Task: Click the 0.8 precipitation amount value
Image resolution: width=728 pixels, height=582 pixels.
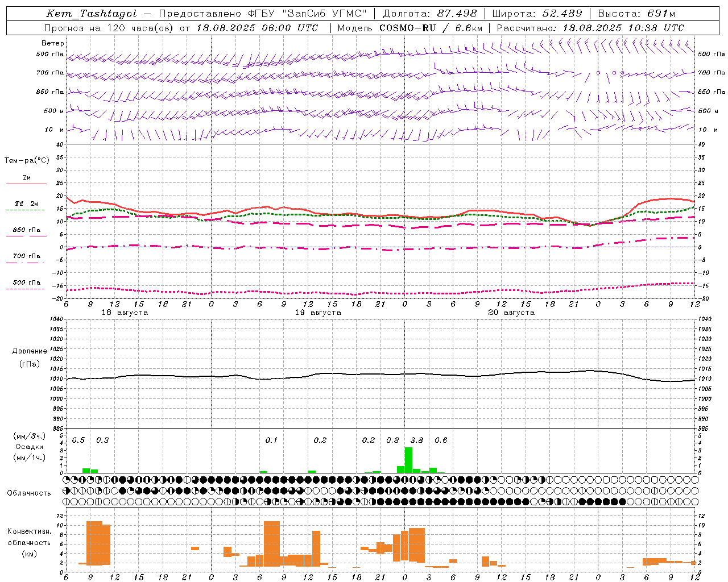Action: coord(392,440)
